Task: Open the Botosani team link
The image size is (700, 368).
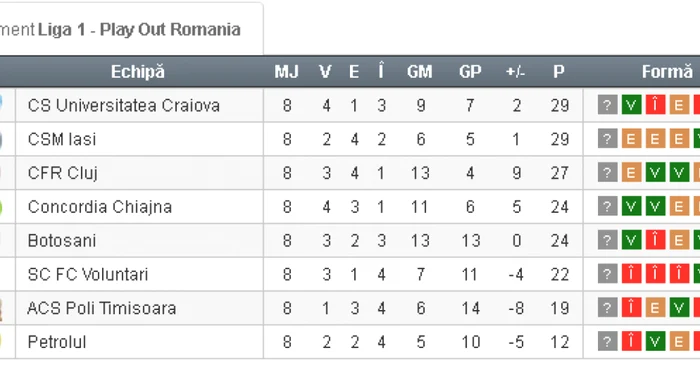Action: click(x=62, y=241)
